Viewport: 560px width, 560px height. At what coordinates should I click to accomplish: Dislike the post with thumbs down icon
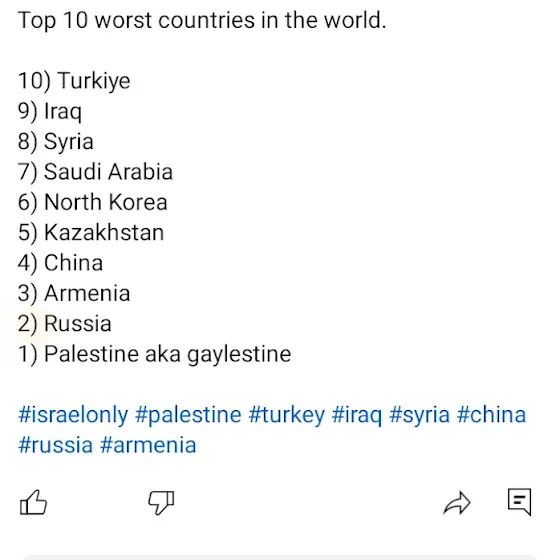click(161, 502)
